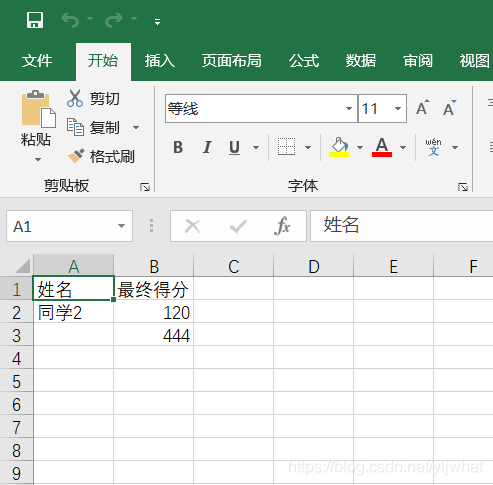Click the formula bar Cancel X icon
Screen dimensions: 493x485
coord(193,226)
